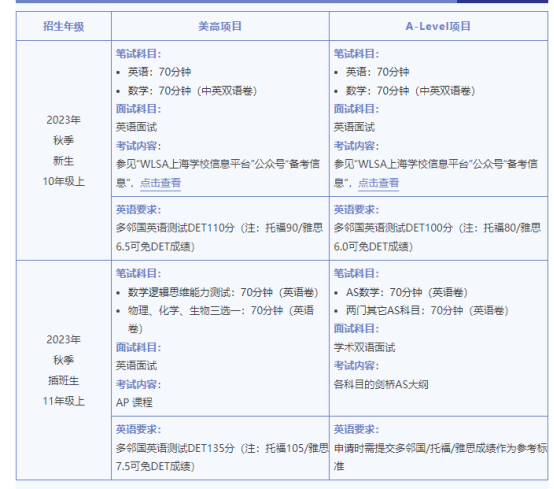Click the AP 课程 text

(x=134, y=402)
